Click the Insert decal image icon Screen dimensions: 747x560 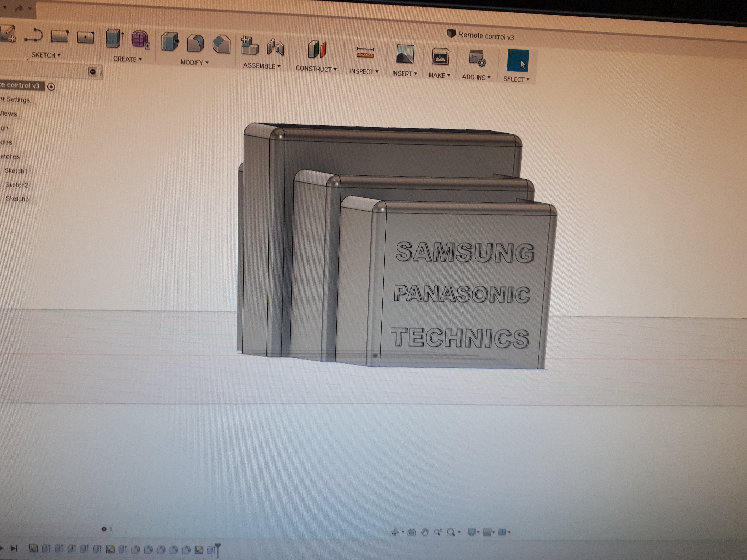[x=405, y=54]
